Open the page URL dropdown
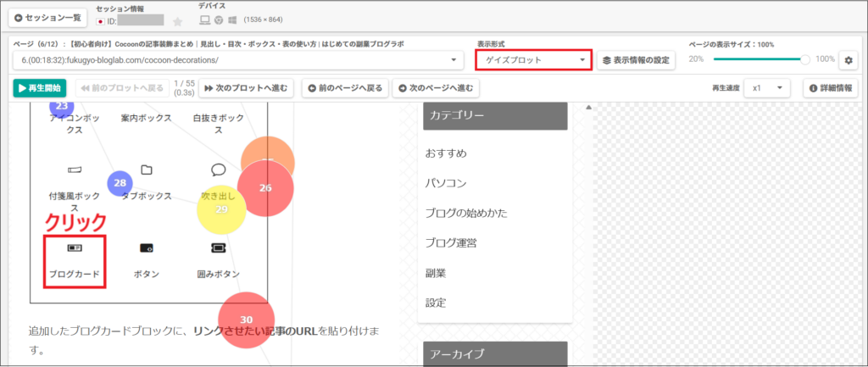Viewport: 868px width, 367px height. pos(238,60)
